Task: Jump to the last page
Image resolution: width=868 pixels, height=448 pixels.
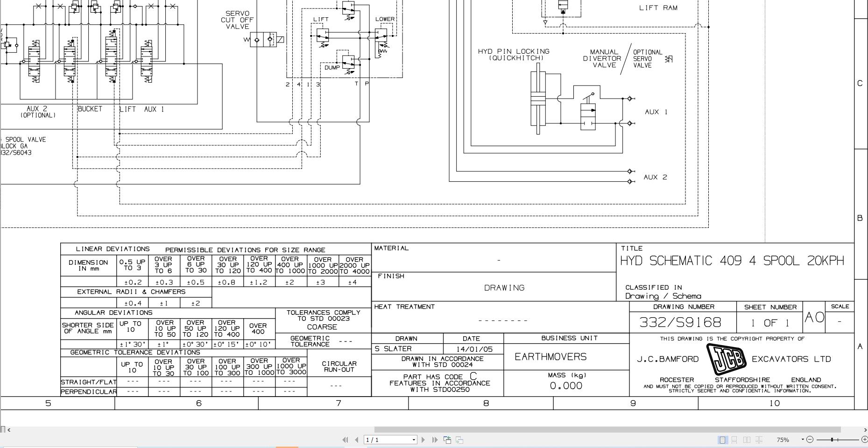Action: point(435,440)
